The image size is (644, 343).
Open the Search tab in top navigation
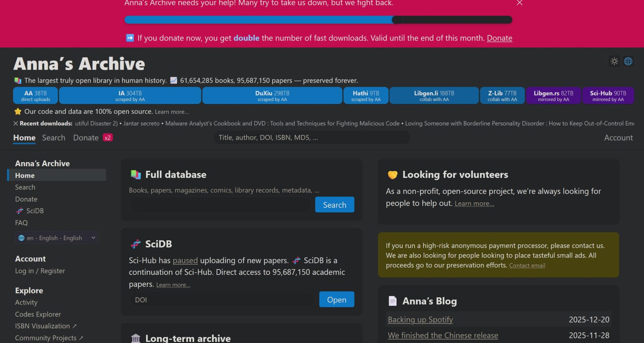click(54, 138)
